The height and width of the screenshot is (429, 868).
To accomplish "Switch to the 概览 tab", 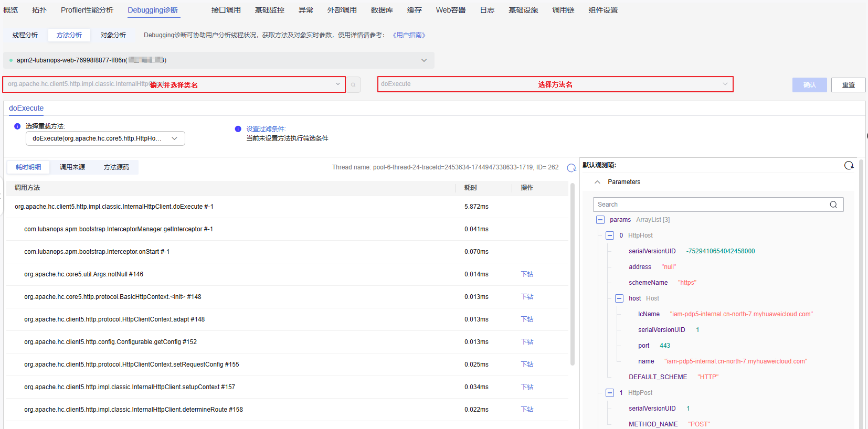I will 10,10.
